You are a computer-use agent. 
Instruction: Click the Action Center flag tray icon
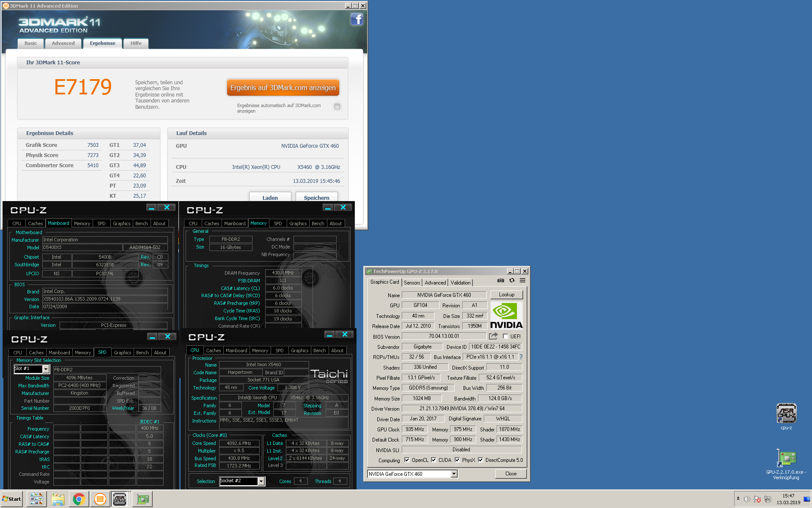757,500
